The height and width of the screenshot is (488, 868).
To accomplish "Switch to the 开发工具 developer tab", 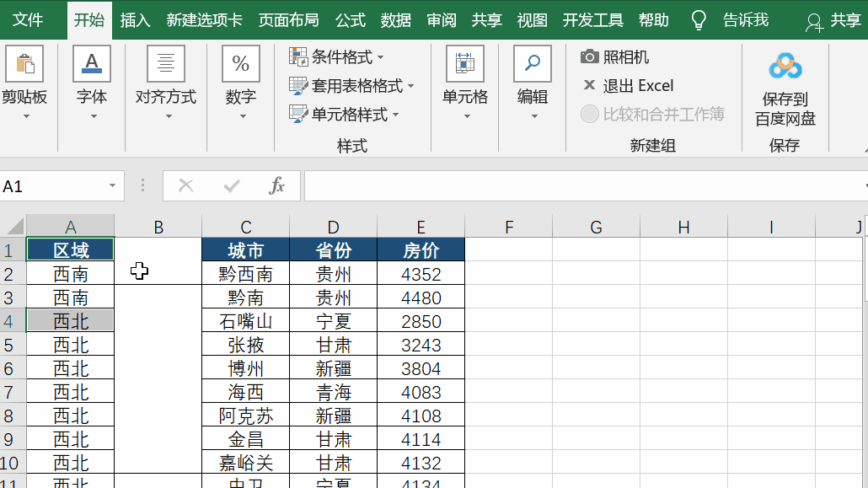I will pyautogui.click(x=593, y=20).
